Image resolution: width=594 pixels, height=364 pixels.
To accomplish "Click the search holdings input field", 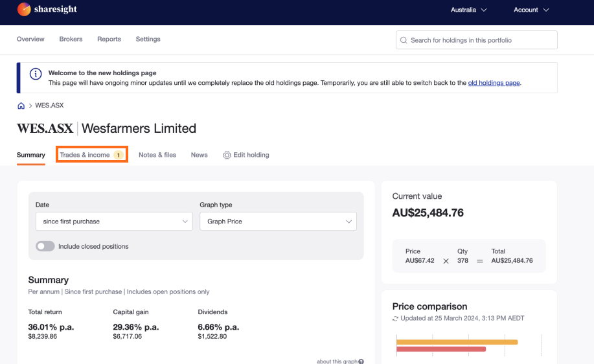I will tap(477, 40).
